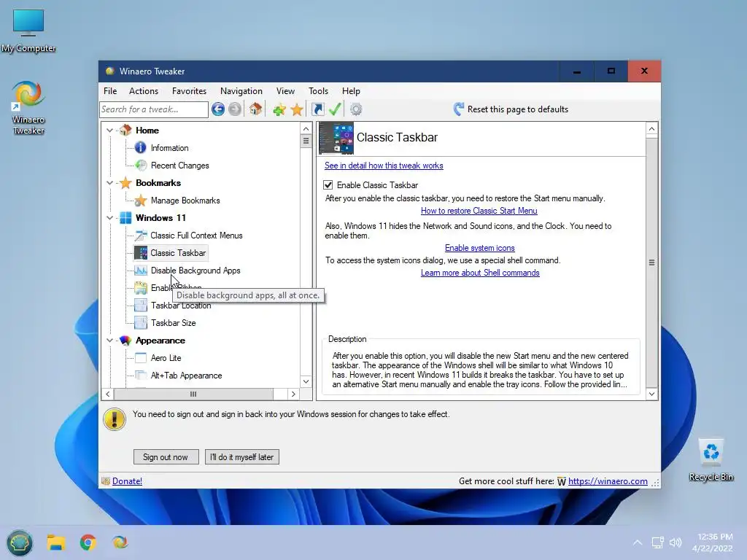Click tree horizontal scroll left arrow
Screen dimensions: 747x560
pos(108,394)
